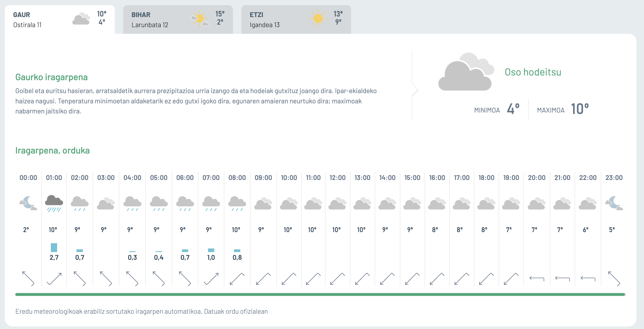Click the cloud icon at 09:00
Image resolution: width=644 pixels, height=329 pixels.
pos(263,203)
